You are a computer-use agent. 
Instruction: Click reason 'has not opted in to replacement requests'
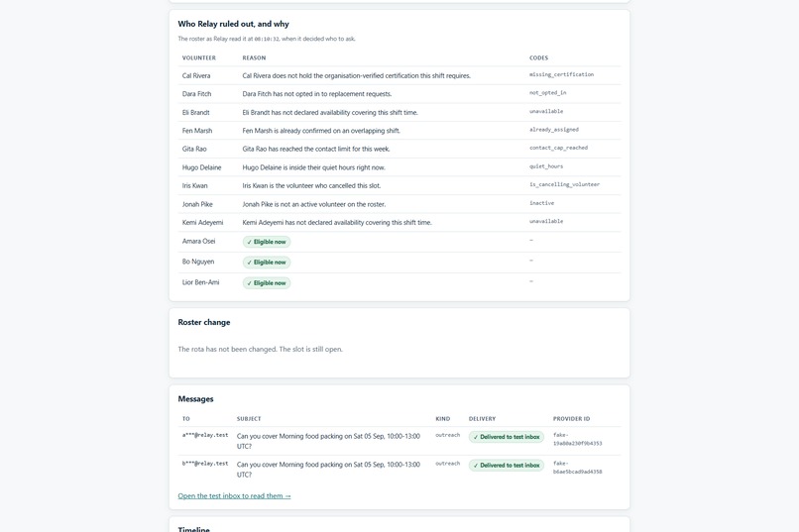(317, 94)
